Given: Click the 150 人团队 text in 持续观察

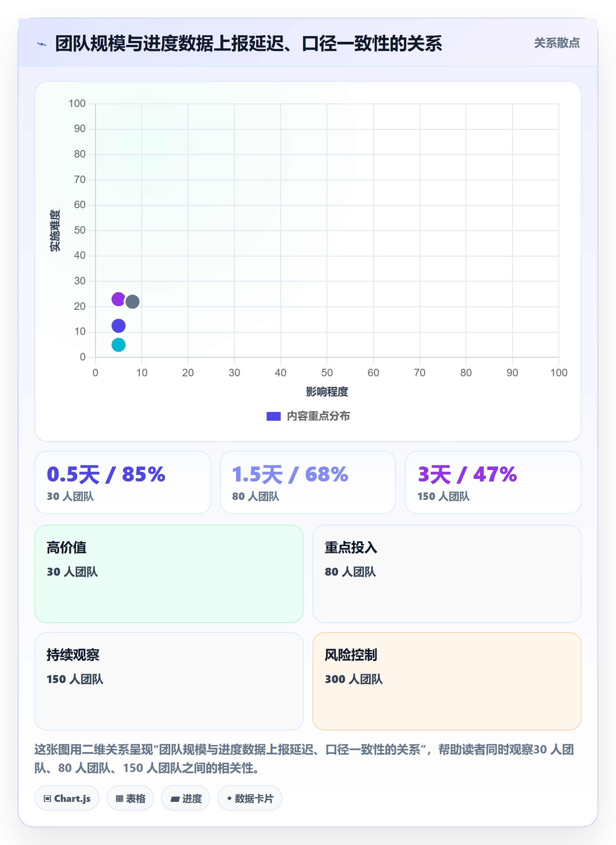Looking at the screenshot, I should [75, 679].
